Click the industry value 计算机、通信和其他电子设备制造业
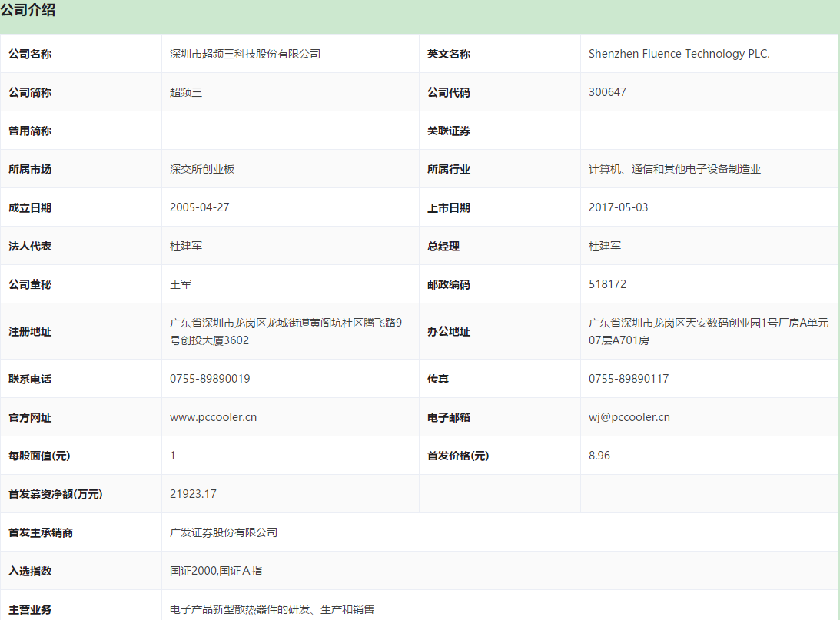840x620 pixels. click(x=674, y=169)
